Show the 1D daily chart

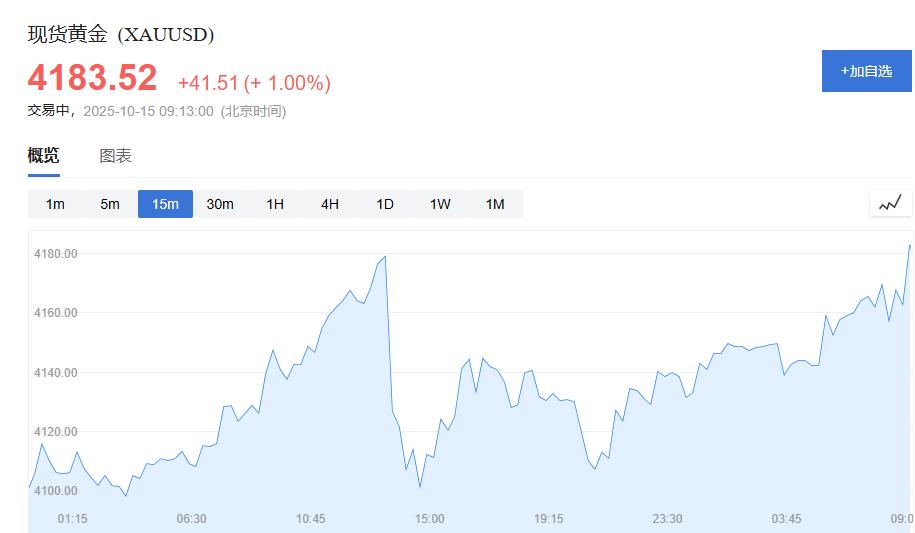[x=385, y=204]
